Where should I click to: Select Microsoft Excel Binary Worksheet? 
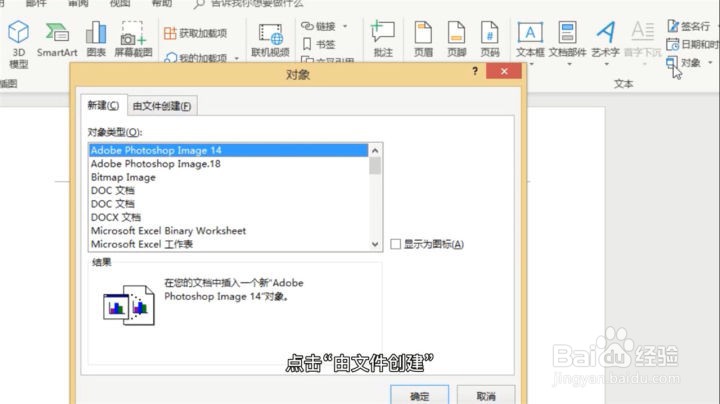coord(229,230)
